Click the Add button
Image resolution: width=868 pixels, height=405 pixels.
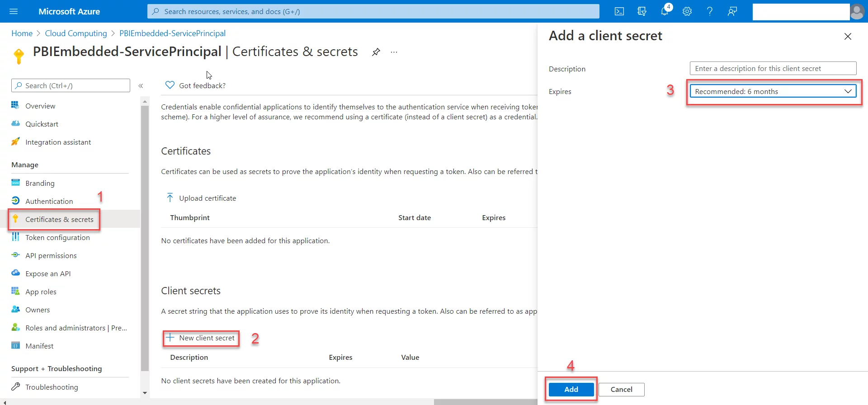point(571,389)
